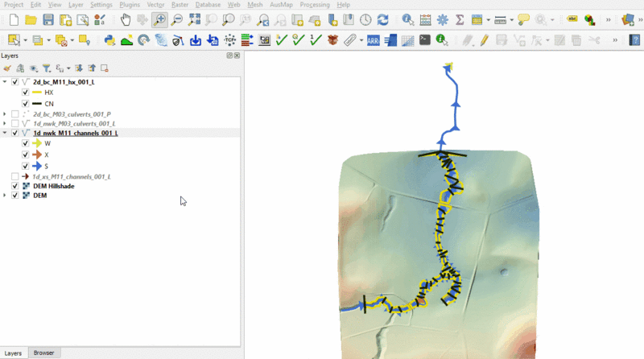Open the Statistical Summary sigma icon
The image size is (644, 359).
coord(460,19)
